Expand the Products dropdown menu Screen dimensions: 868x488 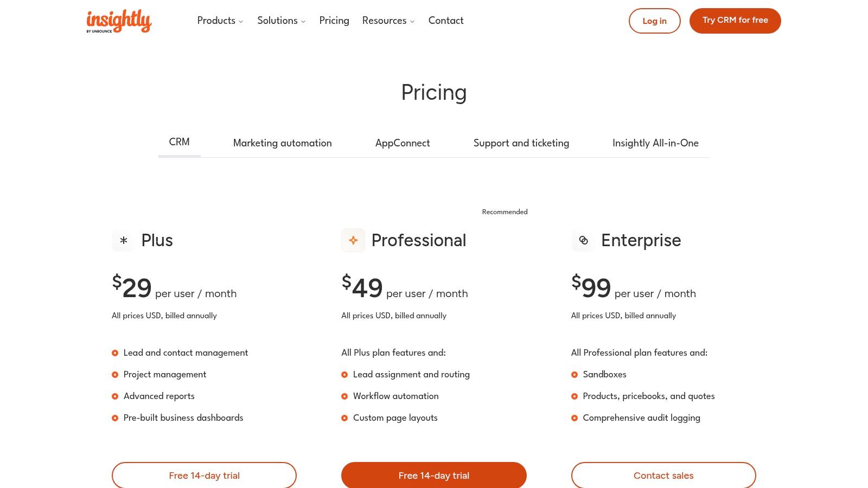[220, 21]
